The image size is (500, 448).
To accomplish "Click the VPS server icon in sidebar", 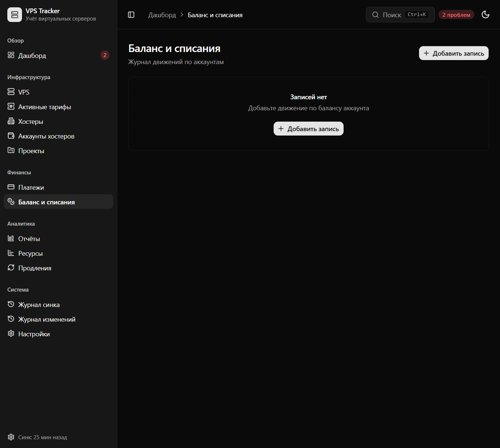I will (x=11, y=92).
